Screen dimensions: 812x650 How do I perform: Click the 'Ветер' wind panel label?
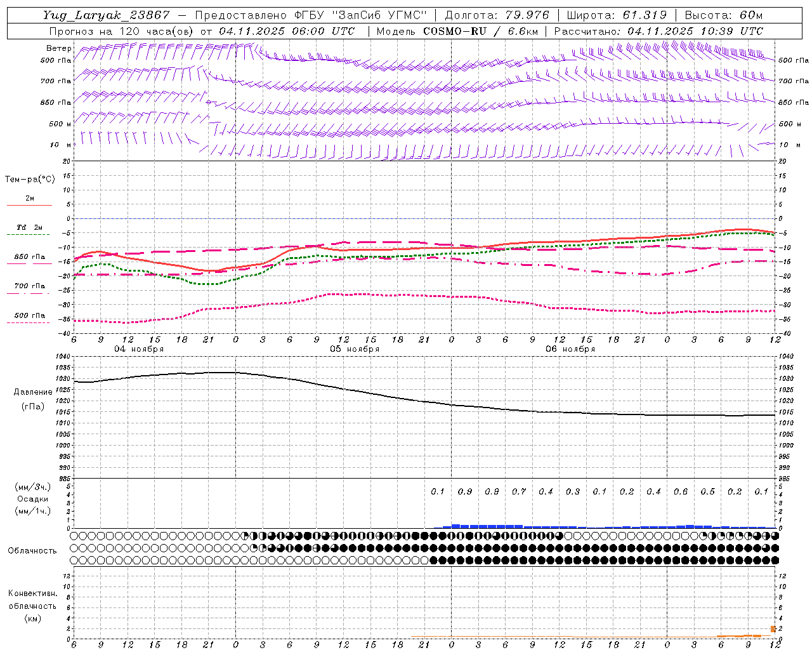(59, 48)
